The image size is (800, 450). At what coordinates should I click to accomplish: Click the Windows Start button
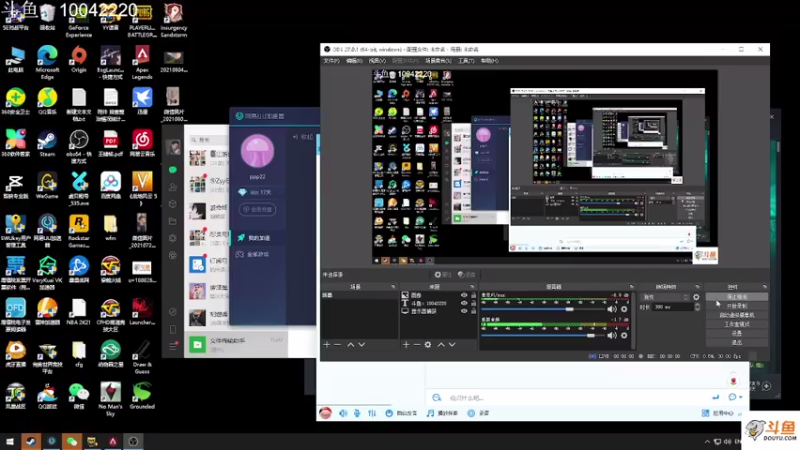click(10, 442)
